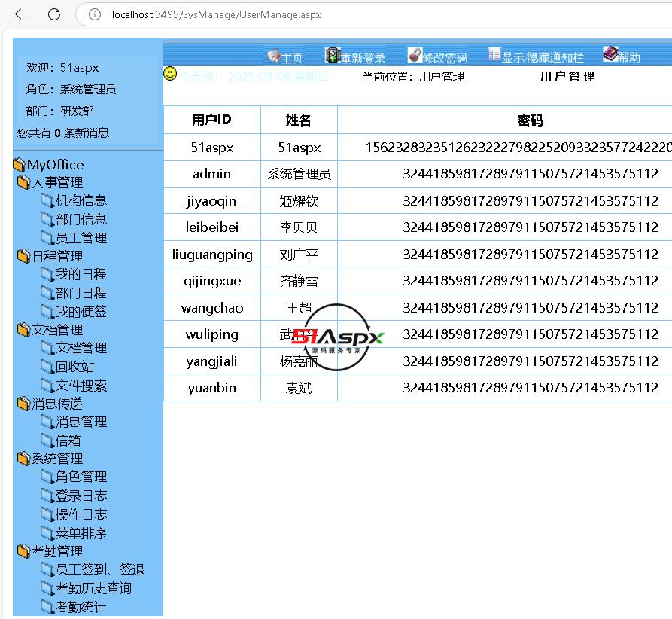Collapse the 日程管理 tree folder
Image resolution: width=672 pixels, height=619 pixels.
tap(24, 256)
